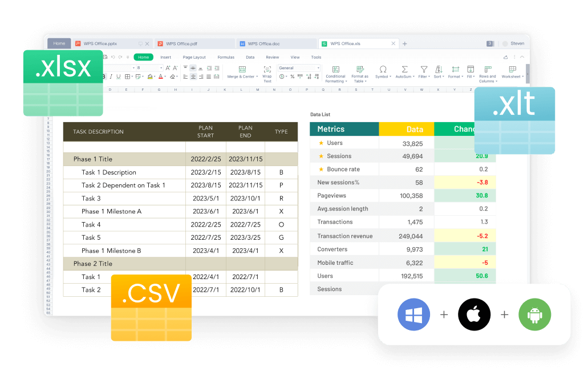Open Conditional Formatting
Viewport: 588px width, 371px height.
335,74
